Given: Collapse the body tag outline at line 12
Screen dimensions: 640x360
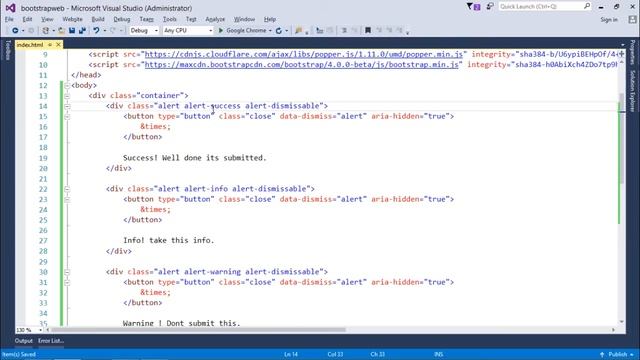Looking at the screenshot, I should click(67, 85).
